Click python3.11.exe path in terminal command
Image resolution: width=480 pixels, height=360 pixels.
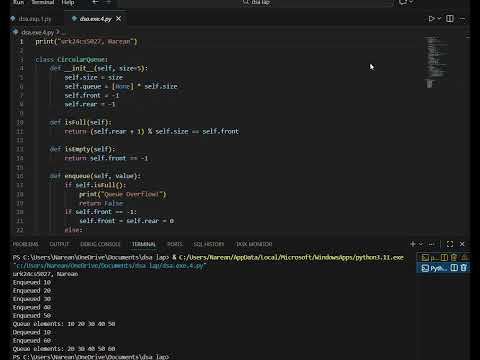click(291, 257)
